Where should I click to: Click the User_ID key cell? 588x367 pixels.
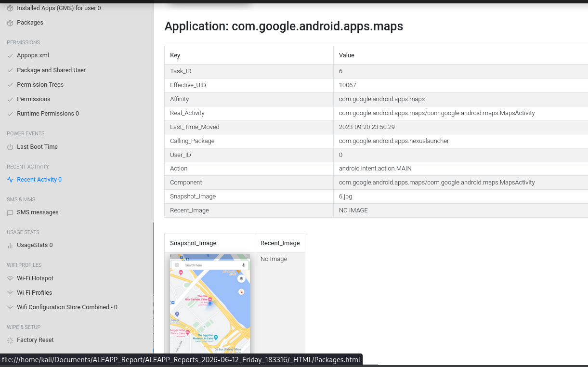(x=249, y=155)
